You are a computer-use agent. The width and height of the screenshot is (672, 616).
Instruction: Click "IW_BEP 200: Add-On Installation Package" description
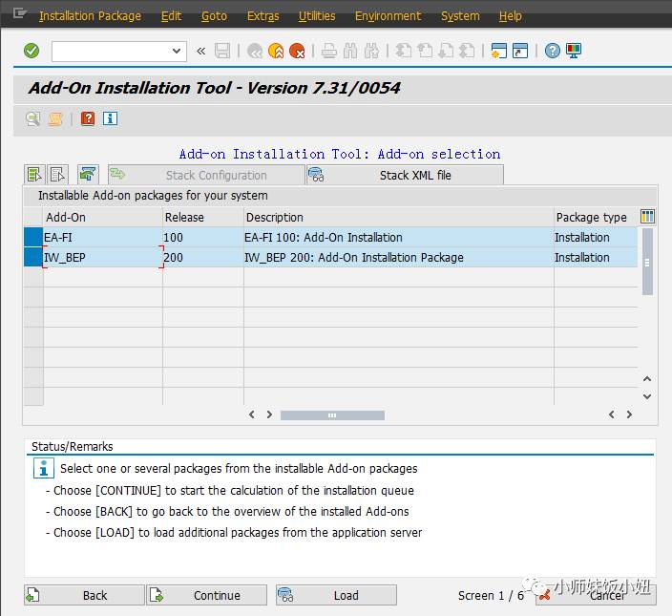click(354, 257)
